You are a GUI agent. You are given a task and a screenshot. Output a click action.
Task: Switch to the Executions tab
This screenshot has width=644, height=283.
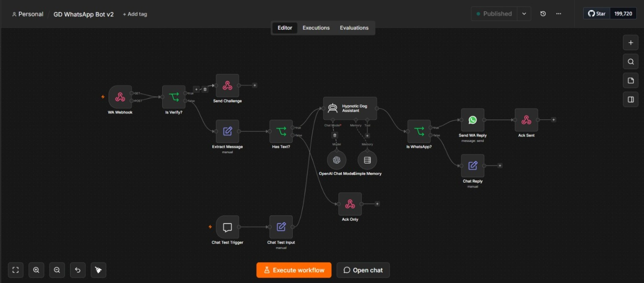pos(316,28)
